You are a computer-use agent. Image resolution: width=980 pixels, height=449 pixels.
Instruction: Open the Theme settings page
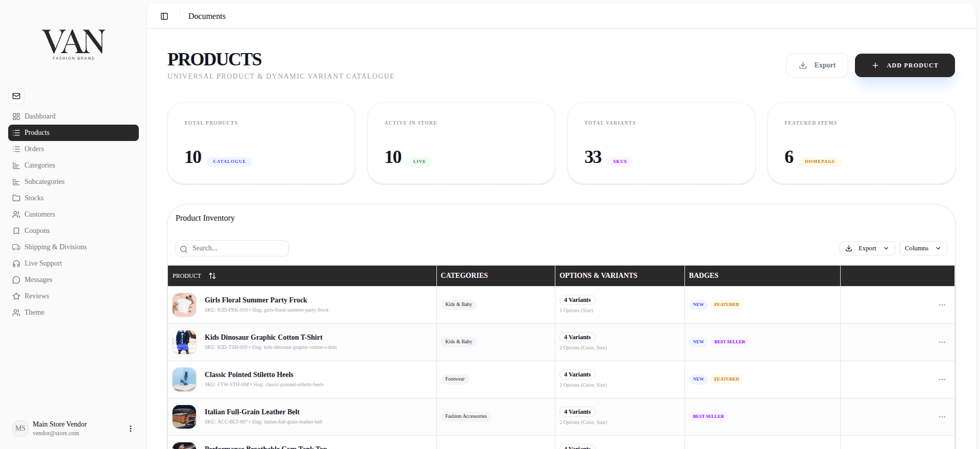pos(73,313)
